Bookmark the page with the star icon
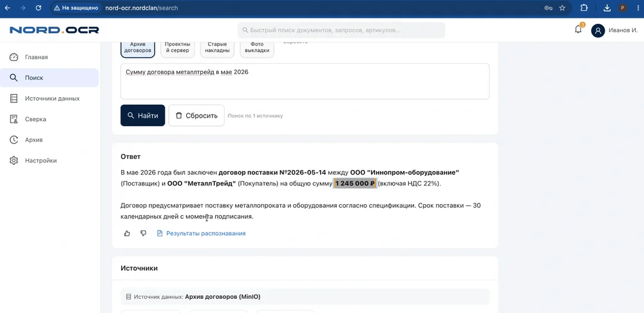This screenshot has width=644, height=313. click(562, 8)
